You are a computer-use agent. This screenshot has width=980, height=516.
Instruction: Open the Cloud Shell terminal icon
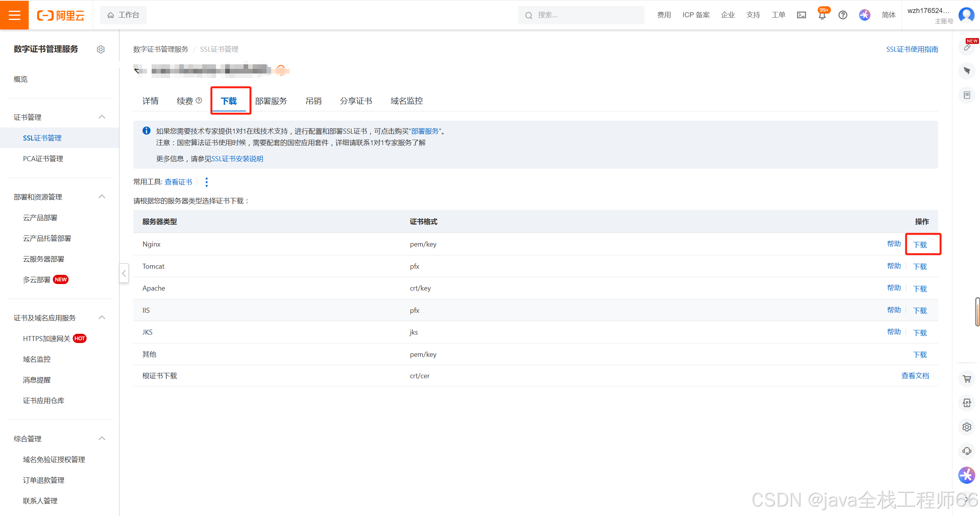pyautogui.click(x=801, y=15)
